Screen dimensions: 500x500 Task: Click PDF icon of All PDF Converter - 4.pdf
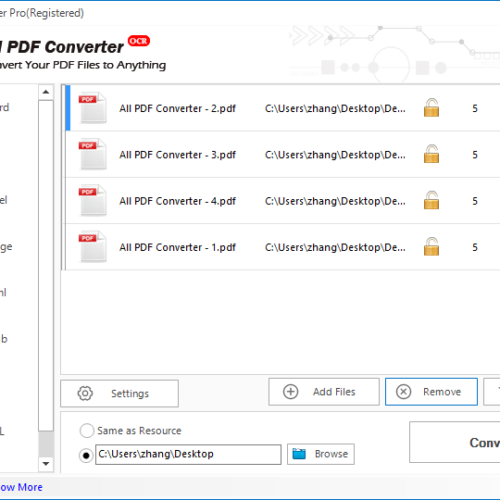click(x=93, y=200)
